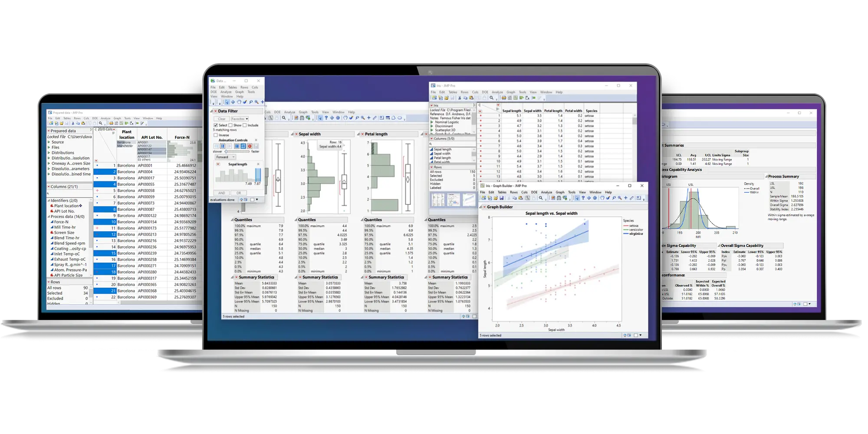868x434 pixels.
Task: Click the cut scissors icon in Iris toolbar
Action: [x=460, y=98]
